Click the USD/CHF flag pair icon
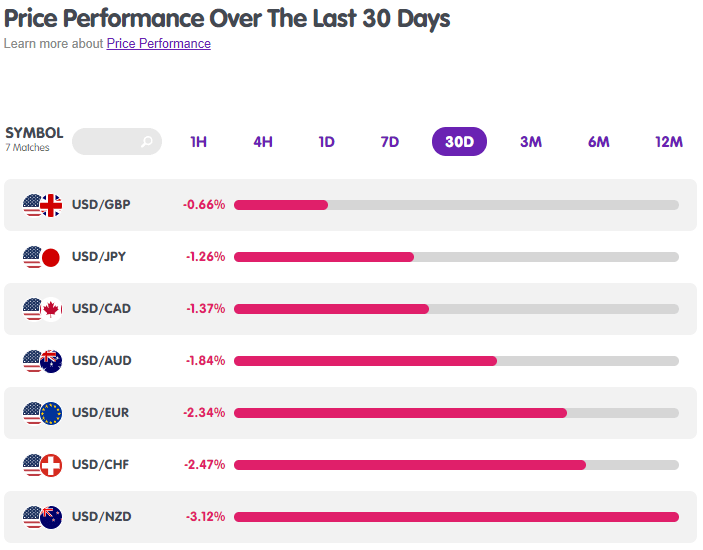Screen dimensions: 703x550 pos(43,465)
